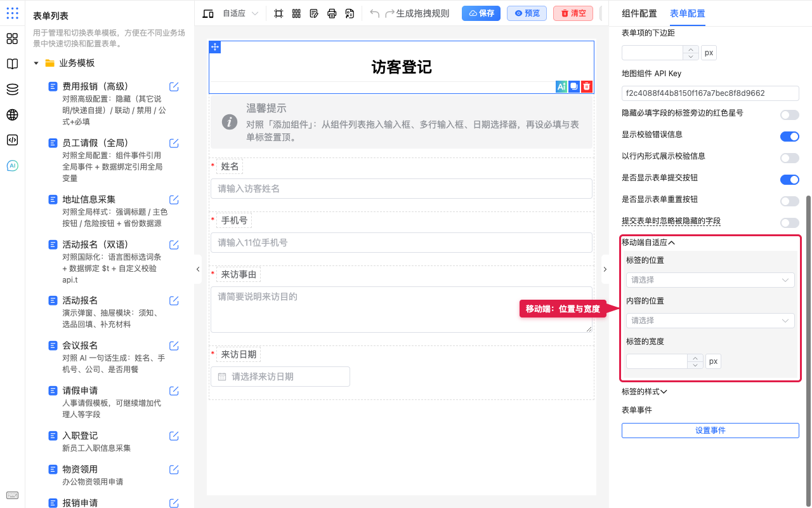Click the redo arrow in toolbar
The height and width of the screenshot is (508, 812).
[390, 13]
